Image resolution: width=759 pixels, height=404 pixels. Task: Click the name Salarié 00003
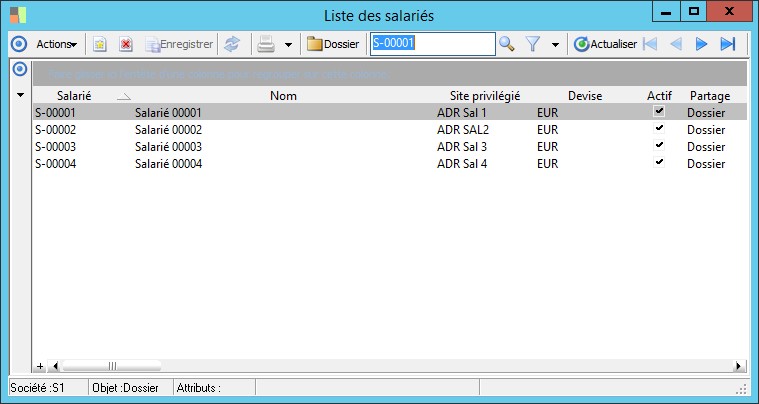pyautogui.click(x=168, y=147)
